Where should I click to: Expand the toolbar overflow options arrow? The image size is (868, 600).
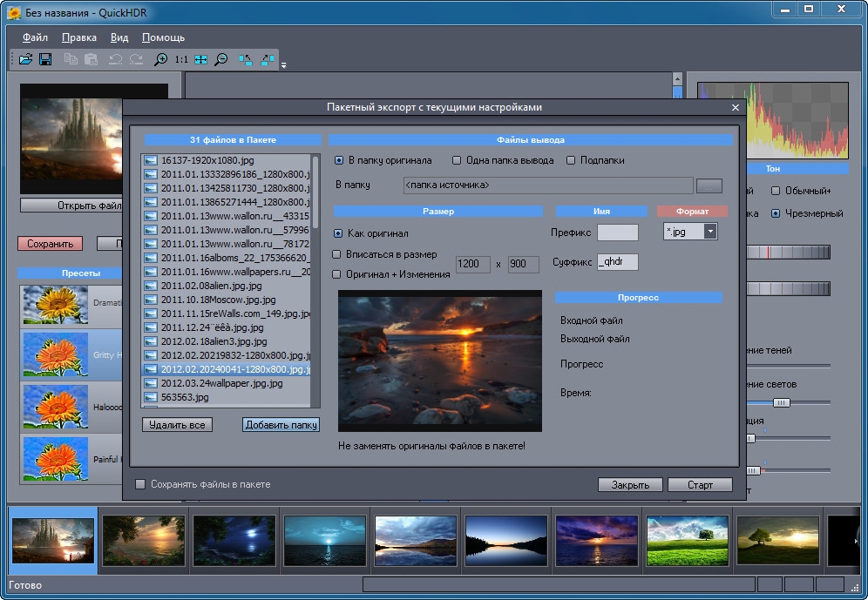pos(283,64)
